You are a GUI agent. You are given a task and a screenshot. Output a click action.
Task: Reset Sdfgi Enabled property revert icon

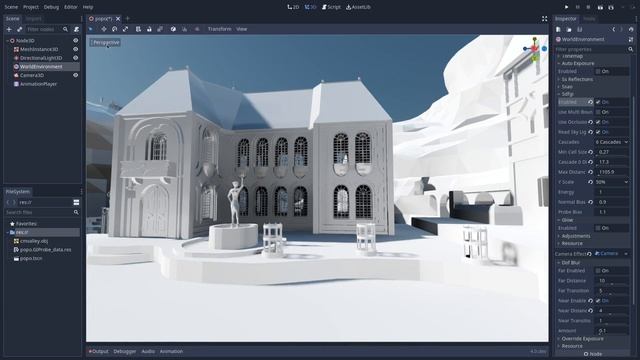(x=590, y=102)
